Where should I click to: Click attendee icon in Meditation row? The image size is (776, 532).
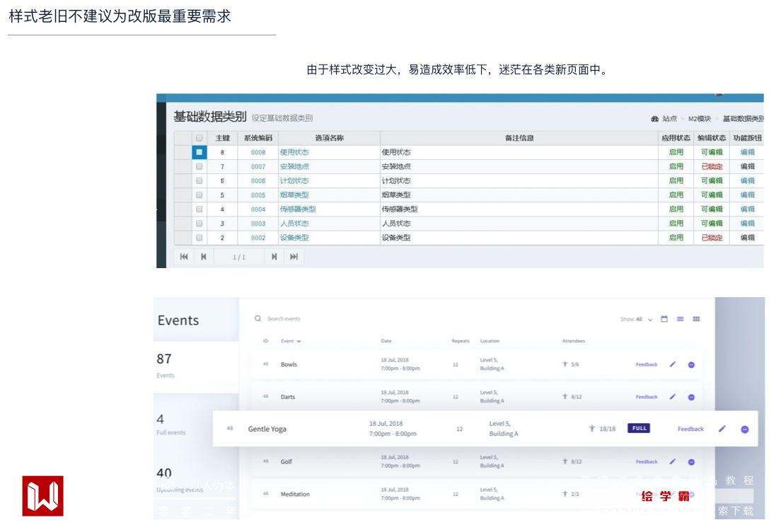point(564,493)
